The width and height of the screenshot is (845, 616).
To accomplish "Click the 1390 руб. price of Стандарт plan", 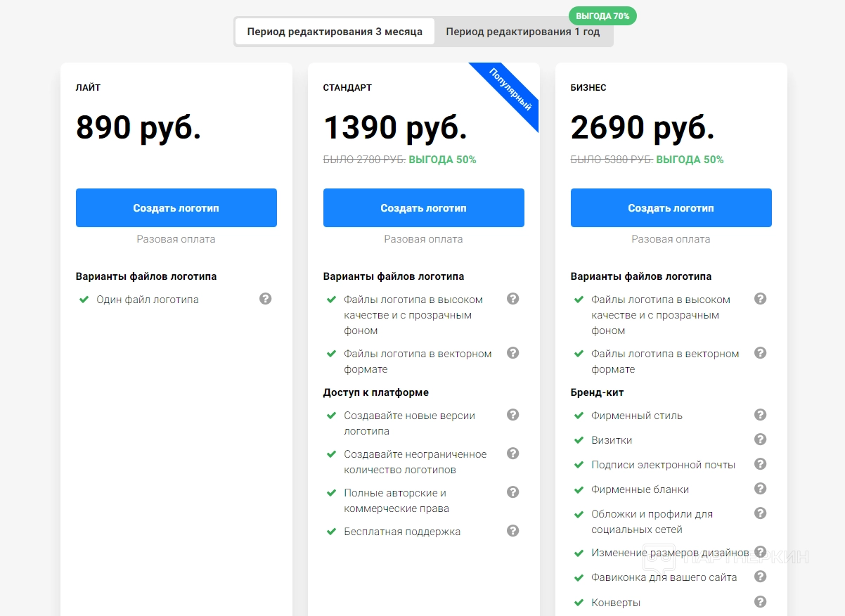I will click(x=395, y=128).
